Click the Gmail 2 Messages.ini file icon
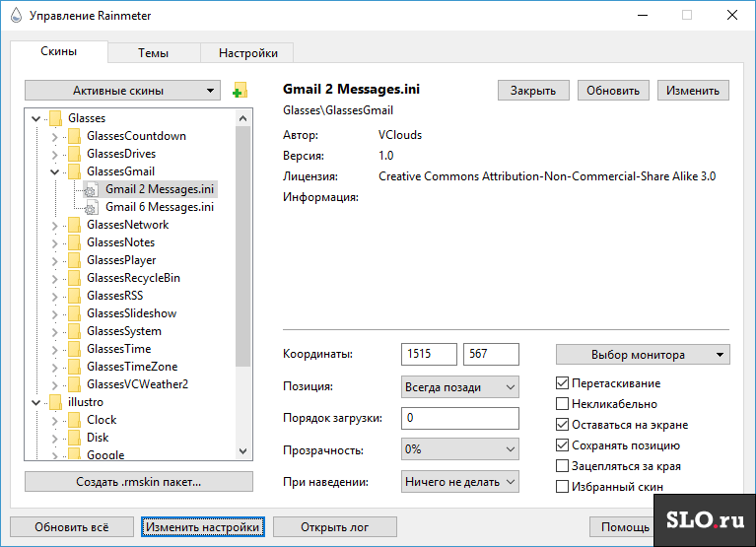756x547 pixels. coord(92,190)
